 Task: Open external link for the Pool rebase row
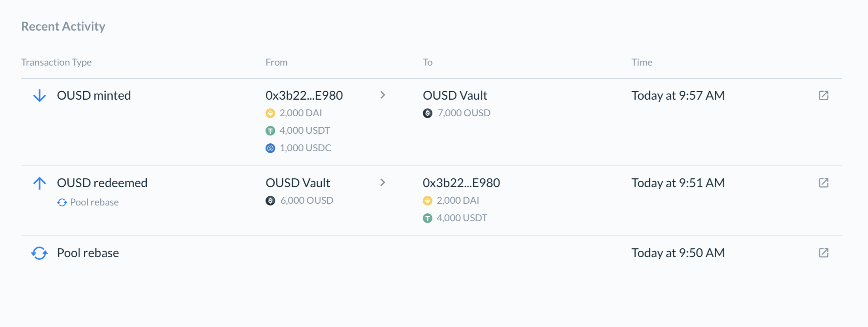pos(823,253)
